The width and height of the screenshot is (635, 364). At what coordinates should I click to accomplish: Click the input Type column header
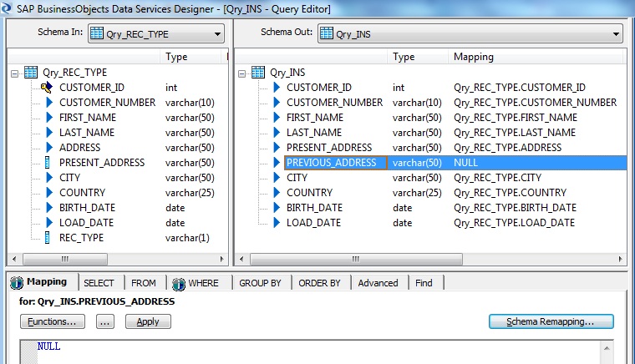(192, 57)
